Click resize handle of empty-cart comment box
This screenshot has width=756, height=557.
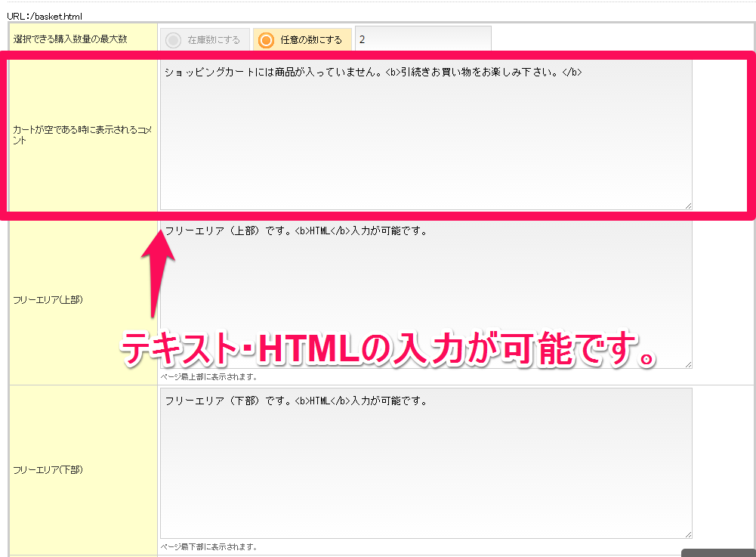688,206
